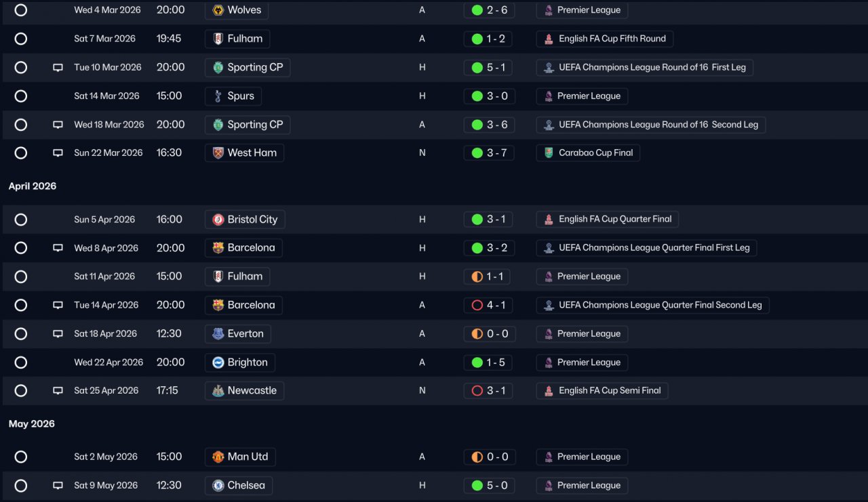868x502 pixels.
Task: Open the West Ham team button
Action: click(244, 153)
